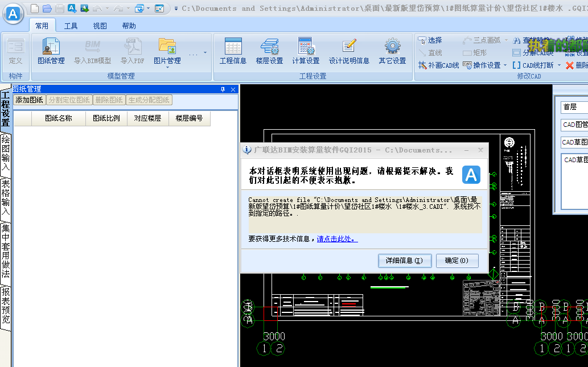Viewport: 588px width, 367px height.
Task: Click the round application logo button
Action: click(13, 14)
